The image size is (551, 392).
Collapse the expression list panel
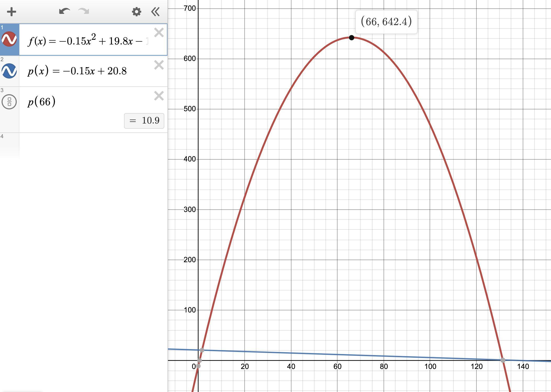155,12
